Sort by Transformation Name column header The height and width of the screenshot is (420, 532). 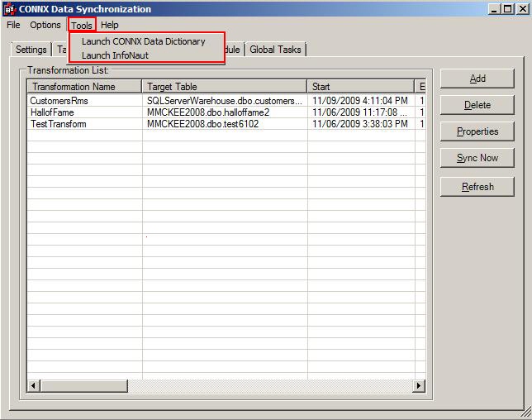coord(84,87)
